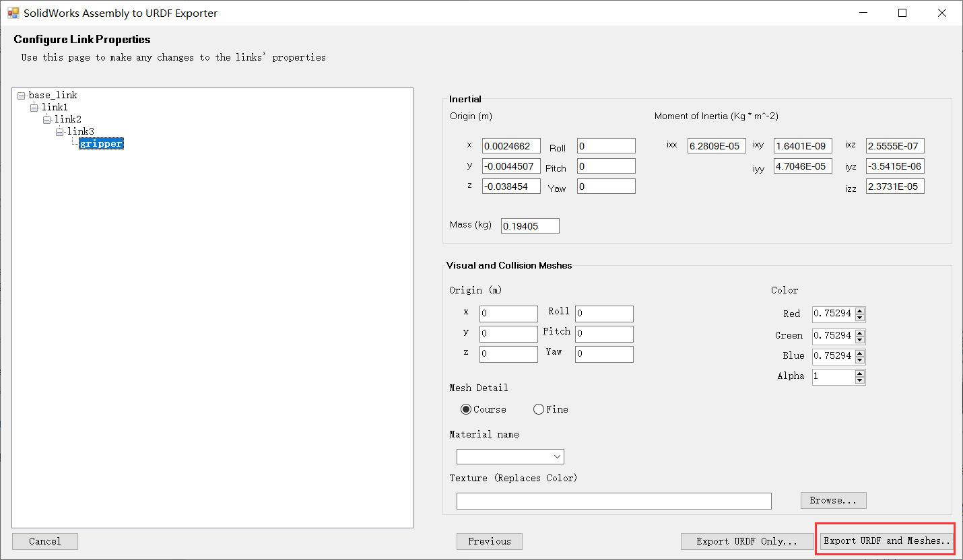This screenshot has height=560, width=963.
Task: Decrease the Alpha value using its stepper
Action: (x=860, y=380)
